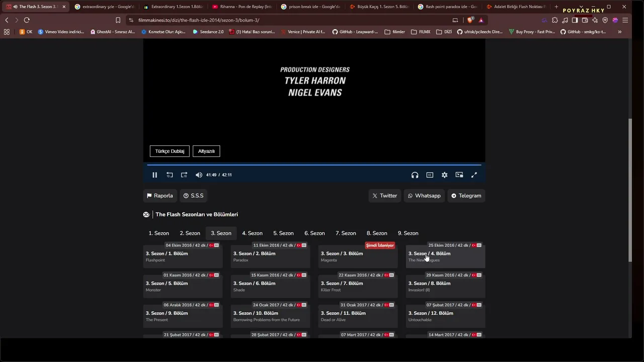Open the filmler bookmarks folder
This screenshot has height=362, width=644.
[394, 32]
